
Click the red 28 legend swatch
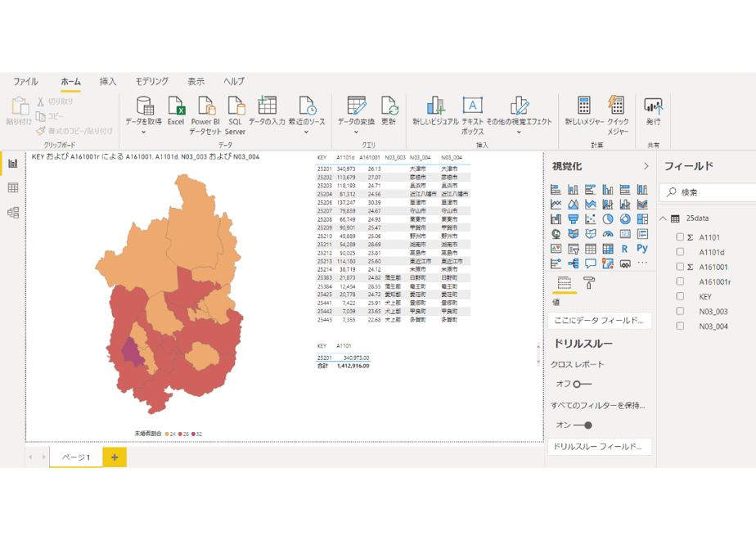(x=180, y=434)
